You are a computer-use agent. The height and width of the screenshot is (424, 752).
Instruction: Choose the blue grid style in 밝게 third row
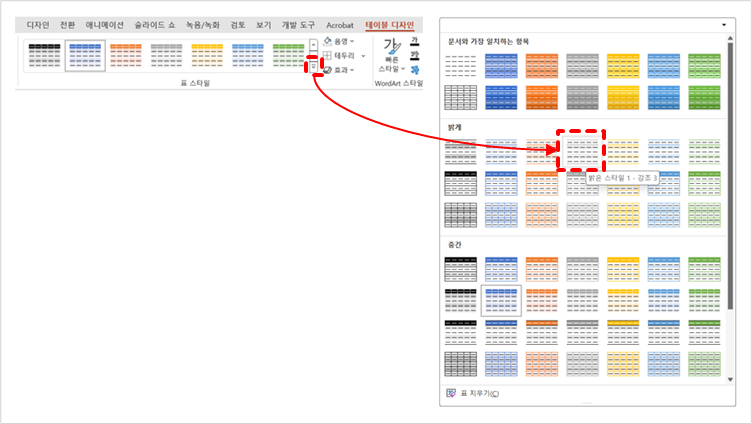tap(501, 215)
